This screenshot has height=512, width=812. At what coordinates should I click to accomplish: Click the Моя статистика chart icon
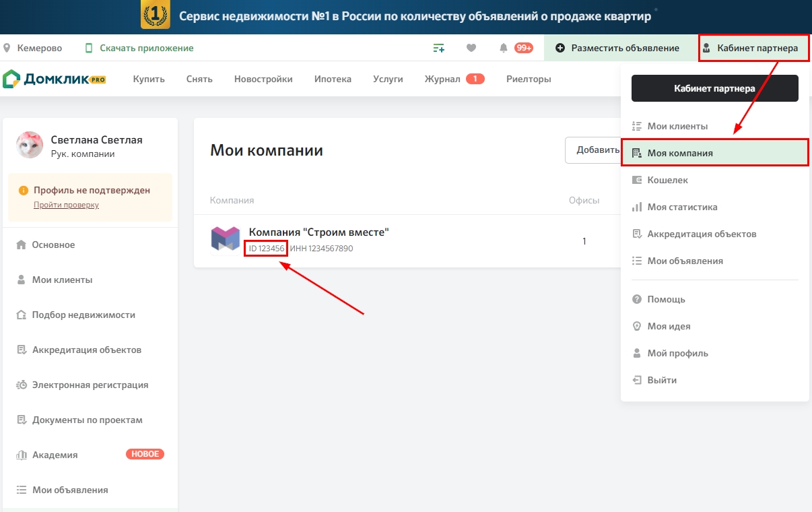(637, 207)
